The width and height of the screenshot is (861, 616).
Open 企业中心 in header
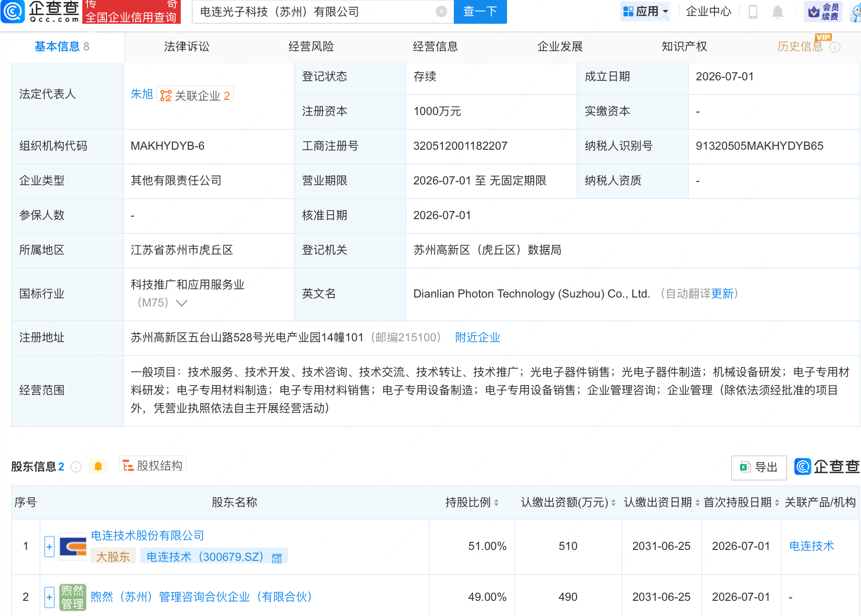(x=708, y=11)
